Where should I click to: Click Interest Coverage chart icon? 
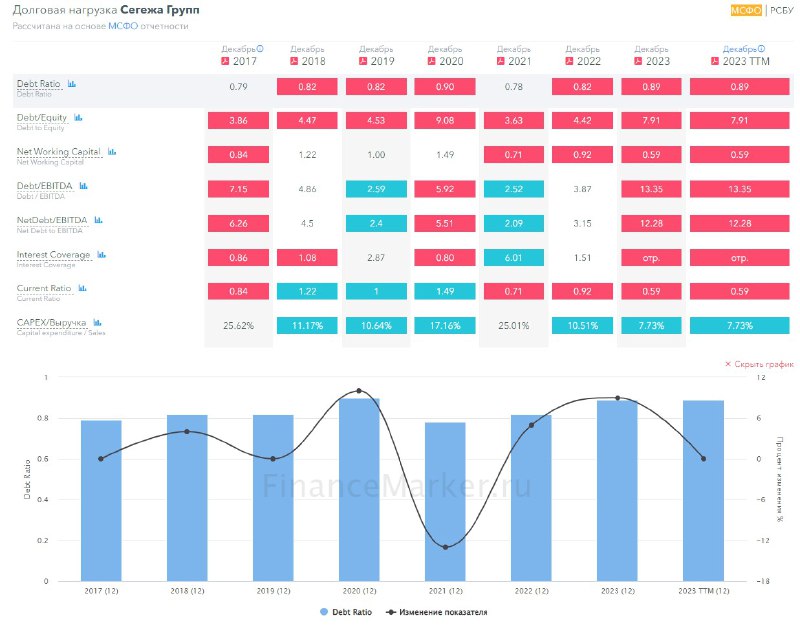tap(99, 255)
